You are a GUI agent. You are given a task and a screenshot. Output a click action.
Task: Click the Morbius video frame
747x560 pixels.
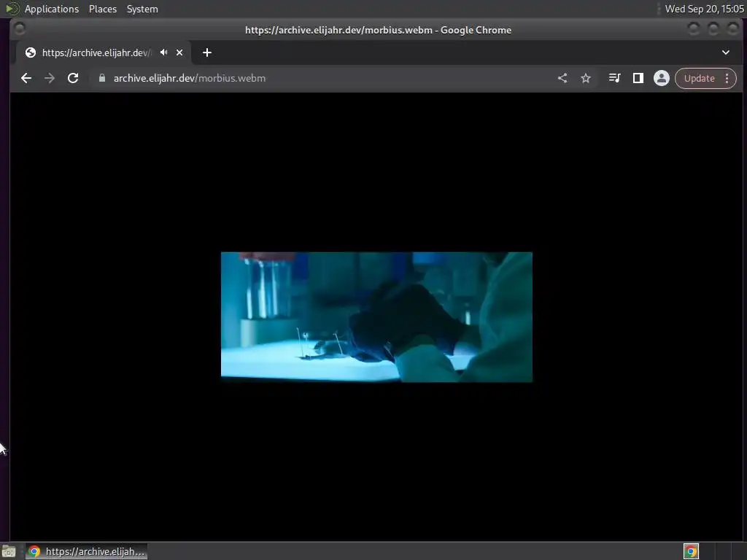pos(376,316)
